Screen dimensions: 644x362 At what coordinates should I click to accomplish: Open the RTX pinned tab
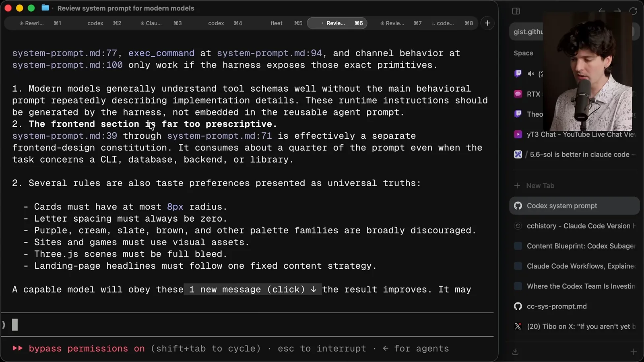pos(529,94)
